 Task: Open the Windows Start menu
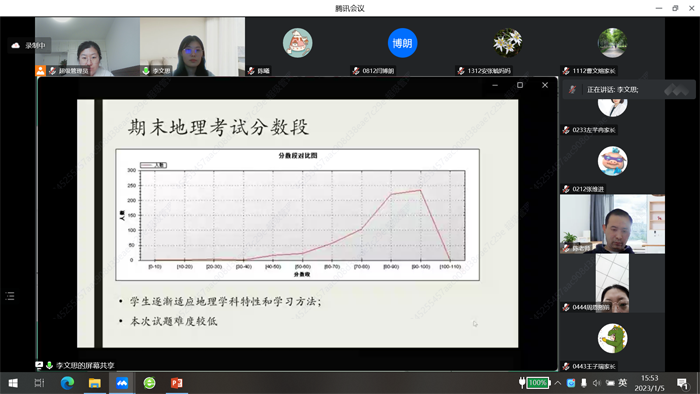click(13, 383)
